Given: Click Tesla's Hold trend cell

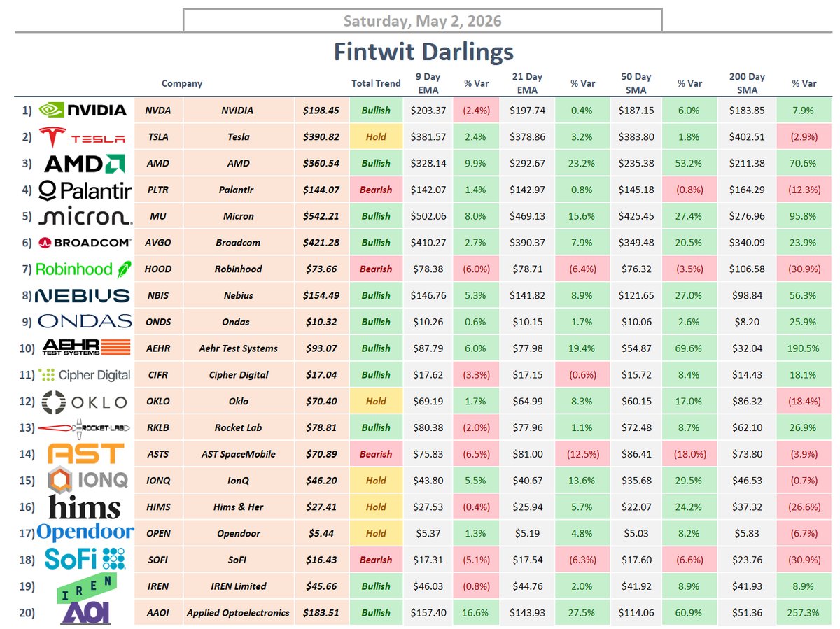Looking at the screenshot, I should (x=376, y=136).
